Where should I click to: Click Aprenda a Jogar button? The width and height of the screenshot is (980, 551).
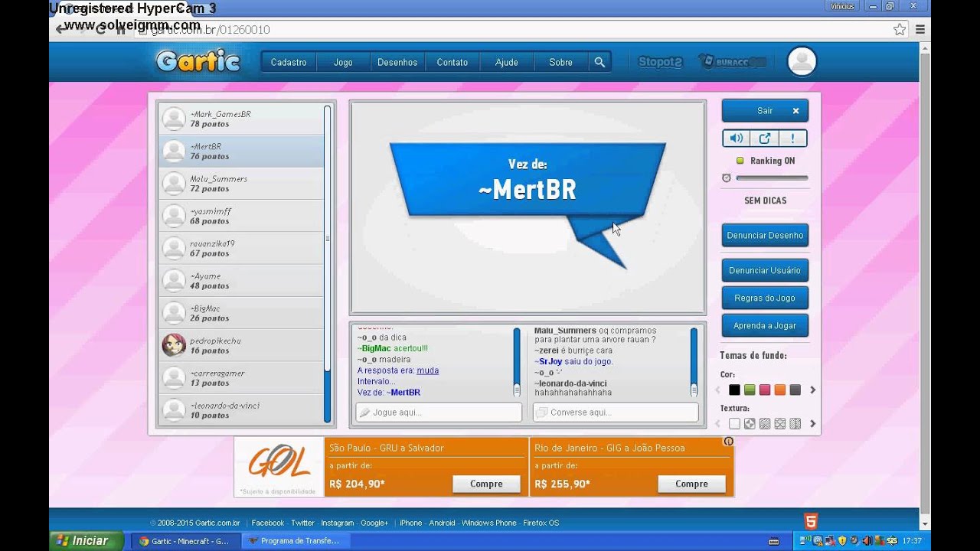(765, 326)
